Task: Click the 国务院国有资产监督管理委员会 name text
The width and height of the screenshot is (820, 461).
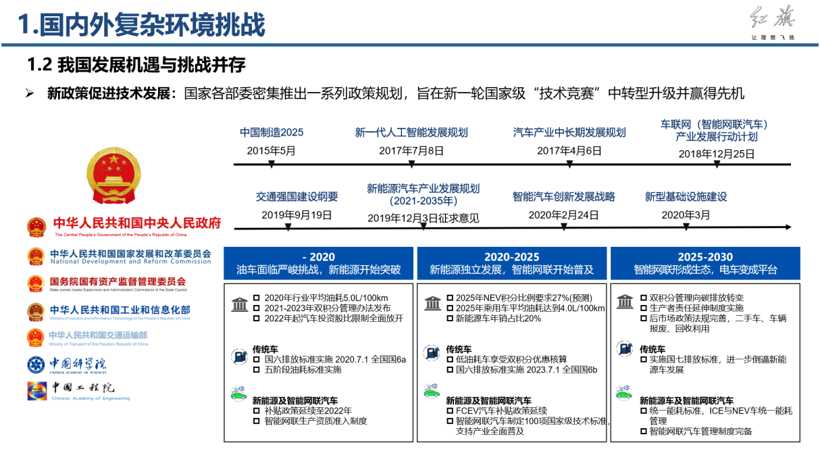Action: (118, 282)
